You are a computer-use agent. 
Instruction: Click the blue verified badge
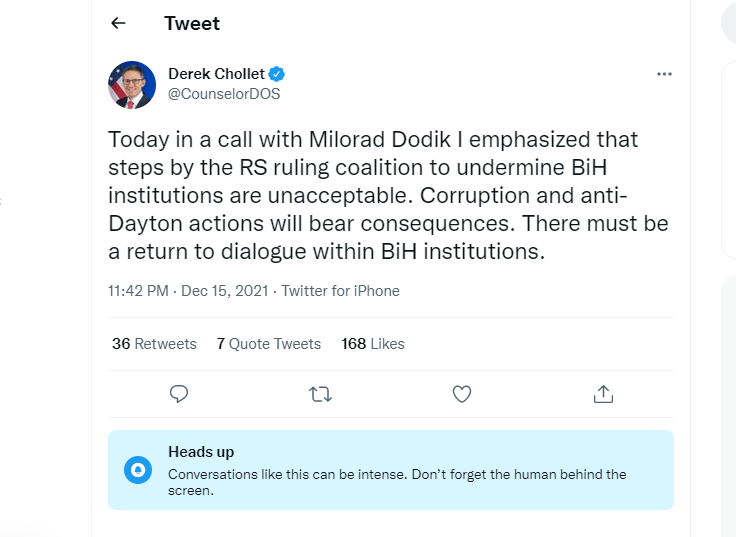coord(277,74)
